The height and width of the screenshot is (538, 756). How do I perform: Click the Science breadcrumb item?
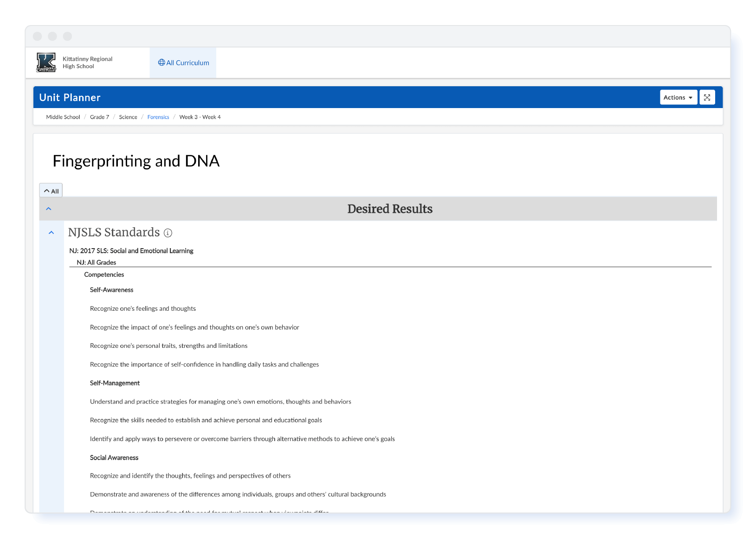tap(128, 117)
